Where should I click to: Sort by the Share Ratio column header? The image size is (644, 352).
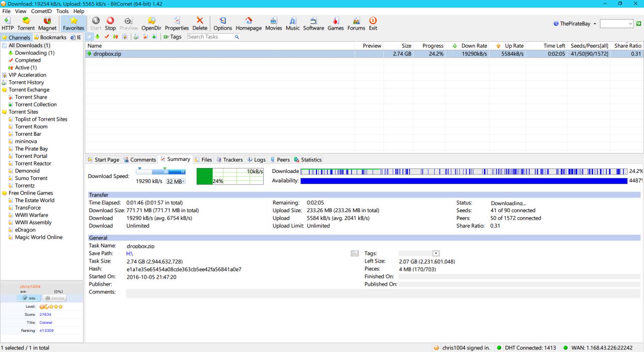pyautogui.click(x=627, y=46)
